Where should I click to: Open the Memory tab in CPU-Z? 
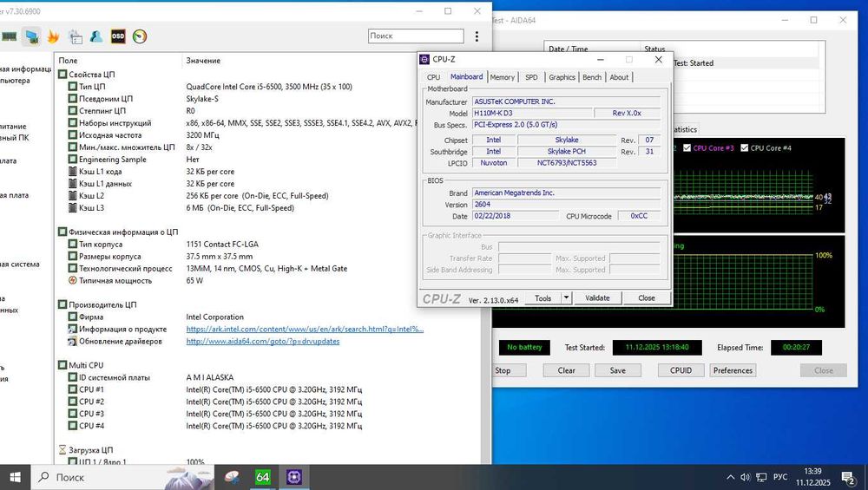(x=502, y=77)
